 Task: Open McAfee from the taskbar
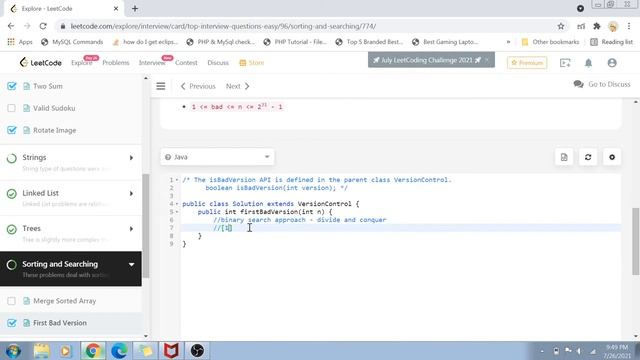point(171,351)
